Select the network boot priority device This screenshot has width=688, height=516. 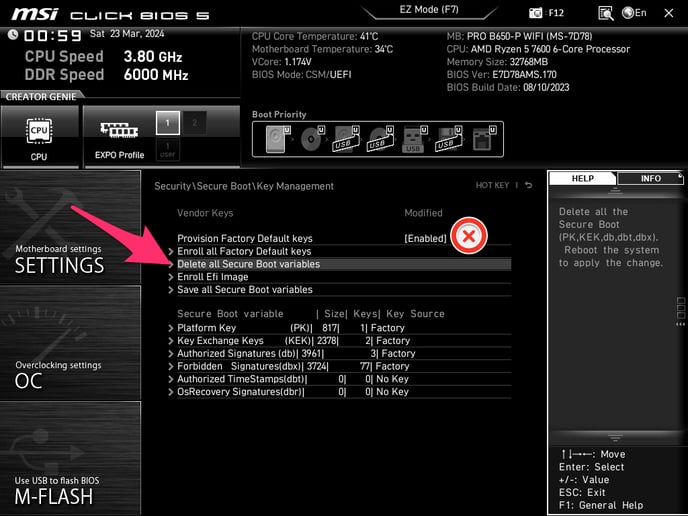(x=484, y=139)
